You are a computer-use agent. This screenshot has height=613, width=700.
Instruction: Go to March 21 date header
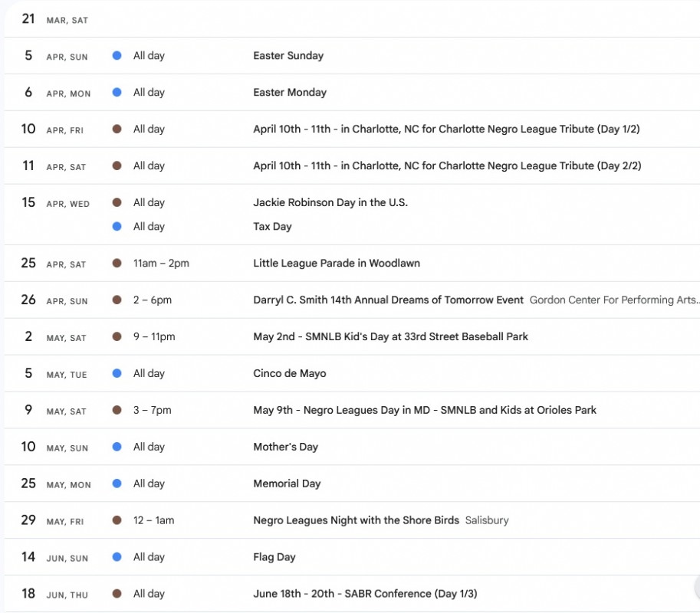pos(28,19)
